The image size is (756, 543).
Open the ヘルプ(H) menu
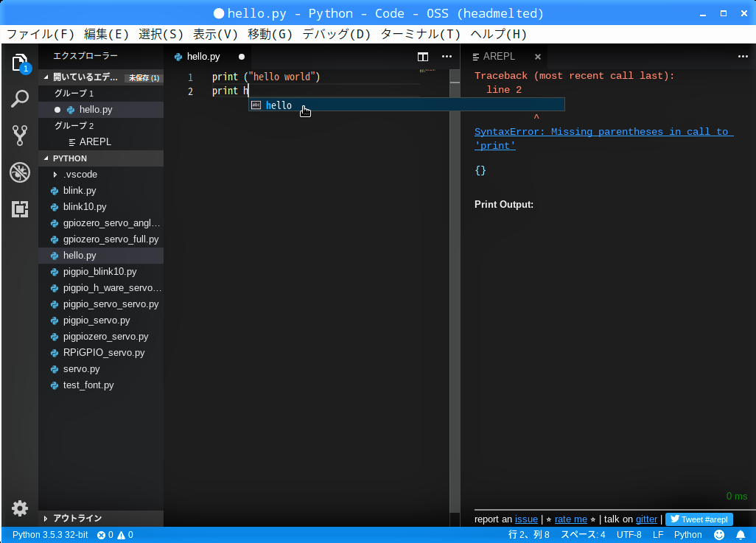click(x=499, y=34)
